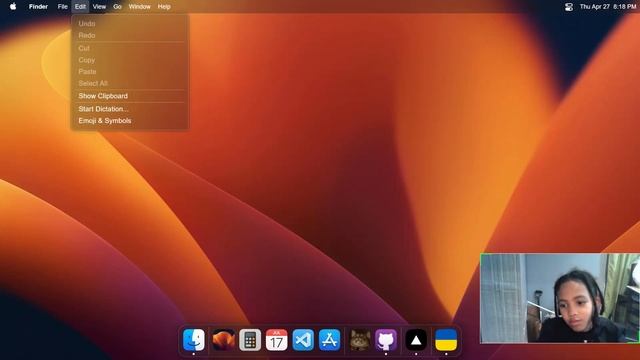This screenshot has height=360, width=640.
Task: Open Control Center in menu bar
Action: 569,7
